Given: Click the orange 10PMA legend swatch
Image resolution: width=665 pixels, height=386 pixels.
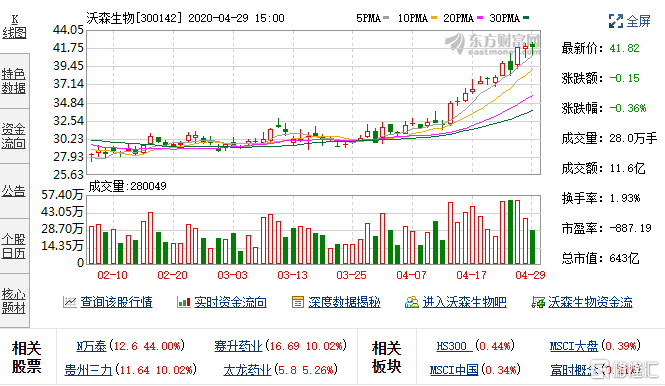Looking at the screenshot, I should click(434, 18).
